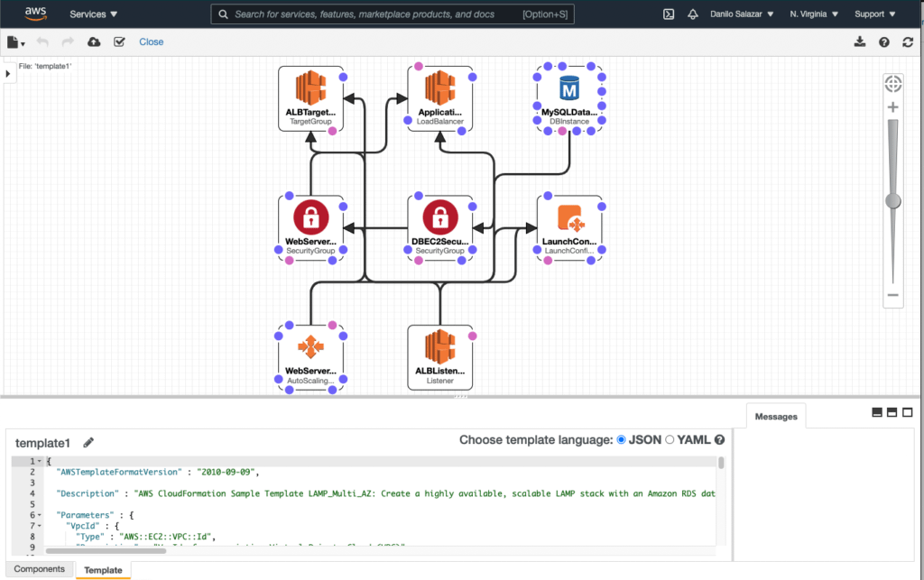Click the canvas zoom slider handle

tap(892, 201)
